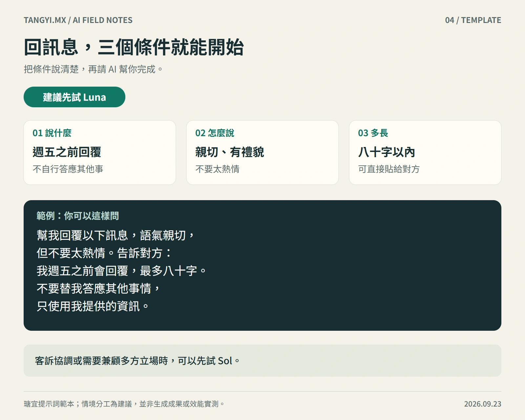This screenshot has height=420, width=525.
Task: Click the 01 說什麼 card label
Action: click(x=52, y=133)
